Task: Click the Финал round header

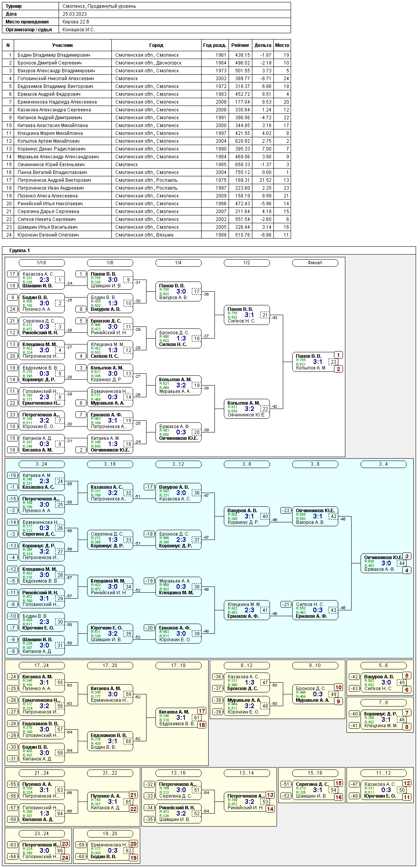Action: pyautogui.click(x=315, y=263)
